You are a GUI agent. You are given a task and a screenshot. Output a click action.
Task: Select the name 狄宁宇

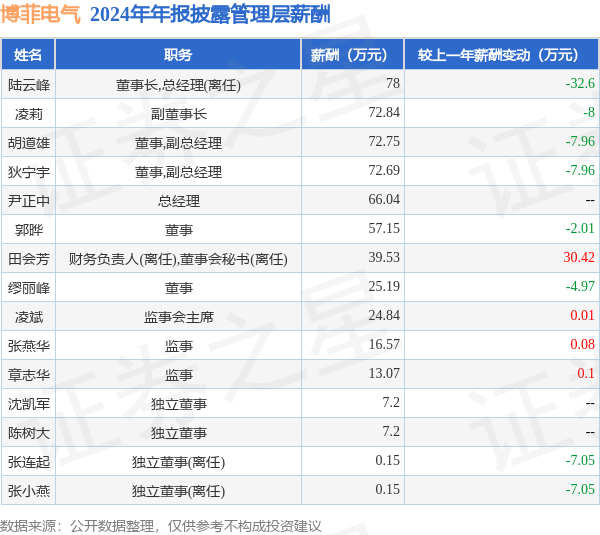point(29,172)
